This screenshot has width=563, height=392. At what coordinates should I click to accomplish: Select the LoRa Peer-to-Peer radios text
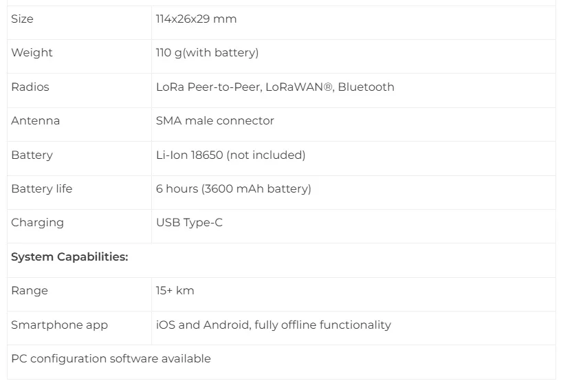pyautogui.click(x=208, y=87)
